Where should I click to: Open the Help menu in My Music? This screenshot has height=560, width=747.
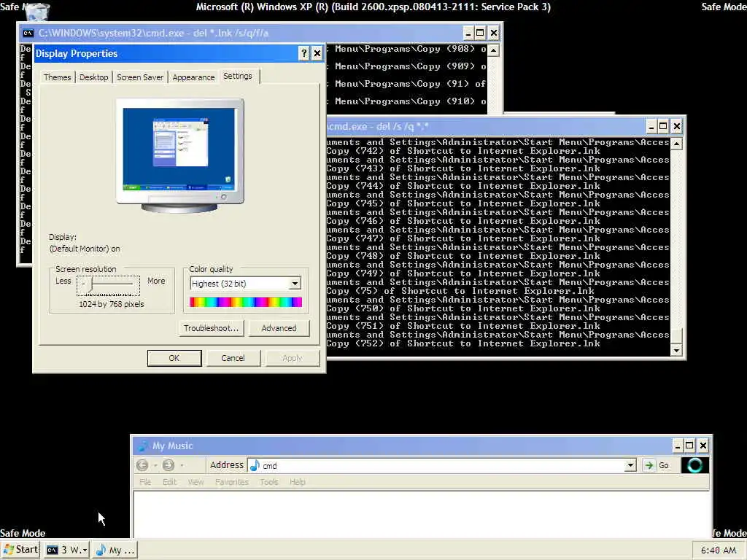pos(298,482)
